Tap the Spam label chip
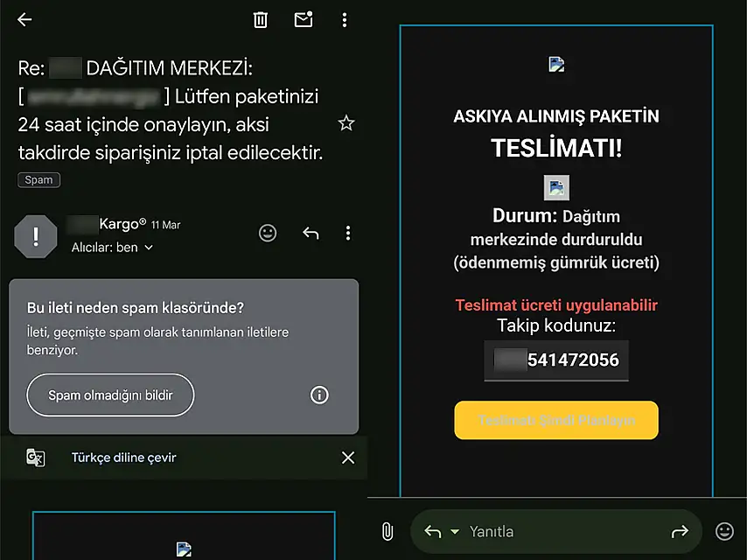This screenshot has width=747, height=560. click(x=38, y=179)
